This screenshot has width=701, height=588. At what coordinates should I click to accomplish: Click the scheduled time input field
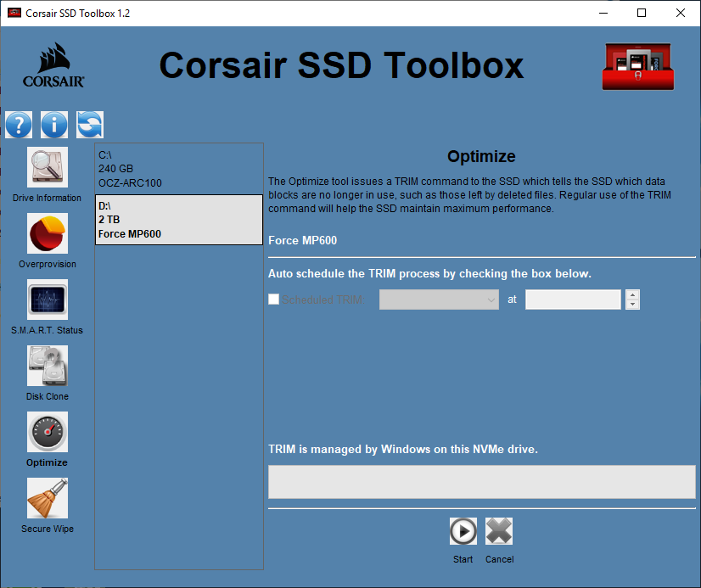(573, 300)
